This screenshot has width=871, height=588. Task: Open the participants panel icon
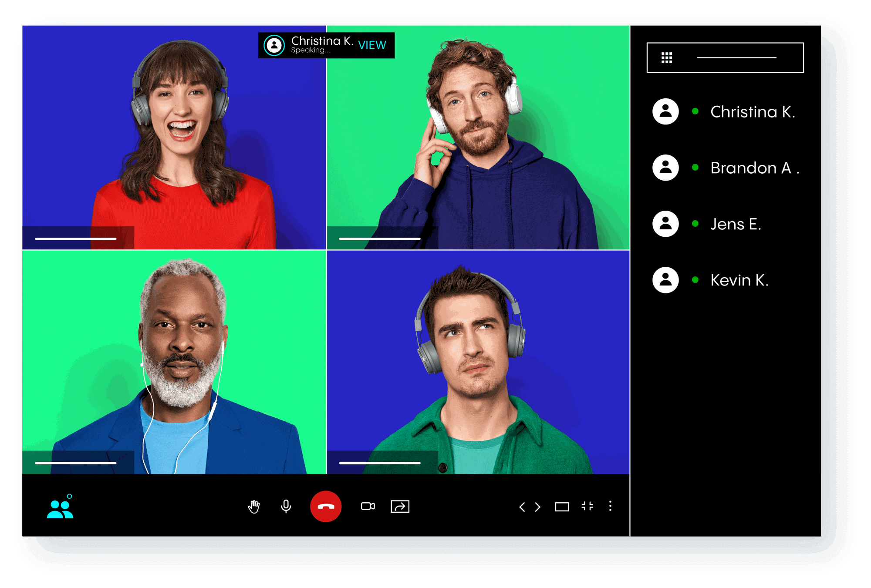point(60,508)
